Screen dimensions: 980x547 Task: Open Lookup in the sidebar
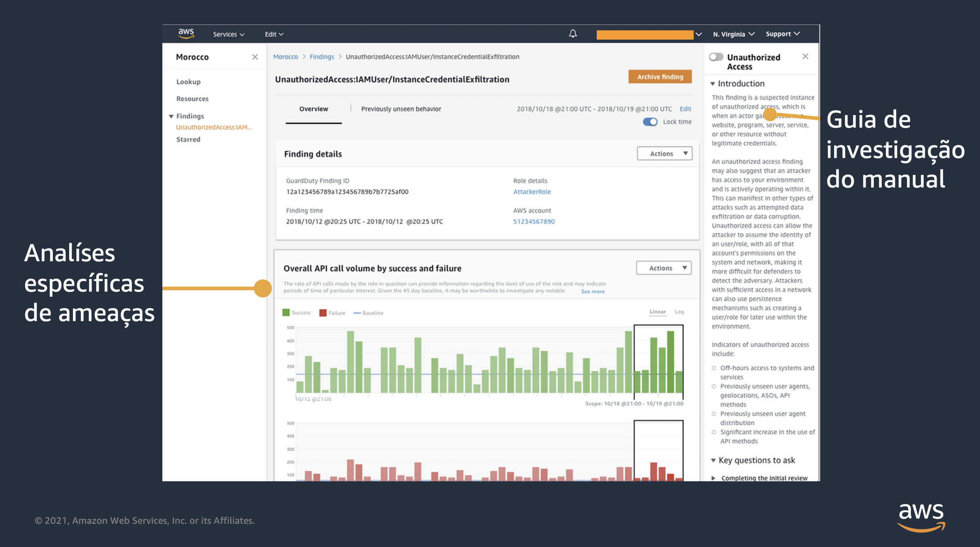(188, 82)
